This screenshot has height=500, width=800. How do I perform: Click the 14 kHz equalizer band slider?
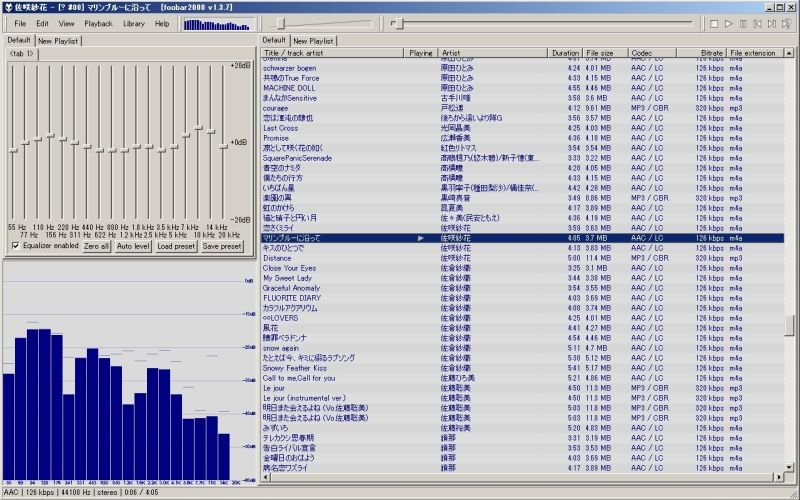click(x=211, y=143)
